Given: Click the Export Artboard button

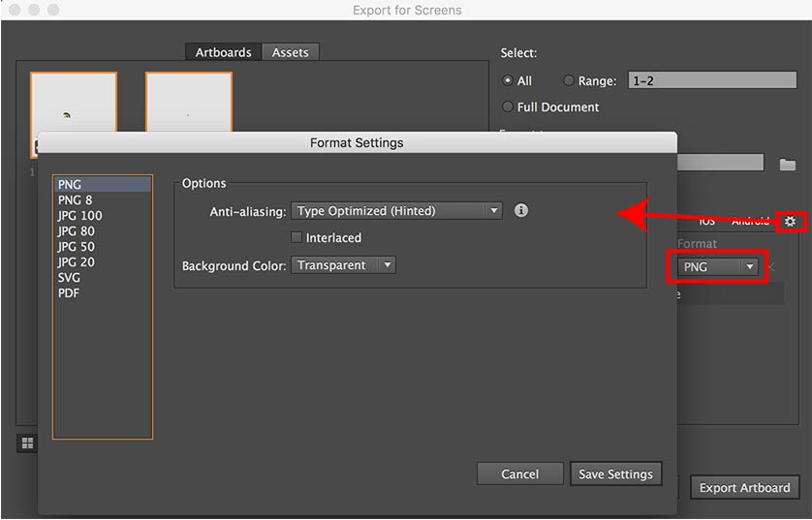Looking at the screenshot, I should coord(744,487).
